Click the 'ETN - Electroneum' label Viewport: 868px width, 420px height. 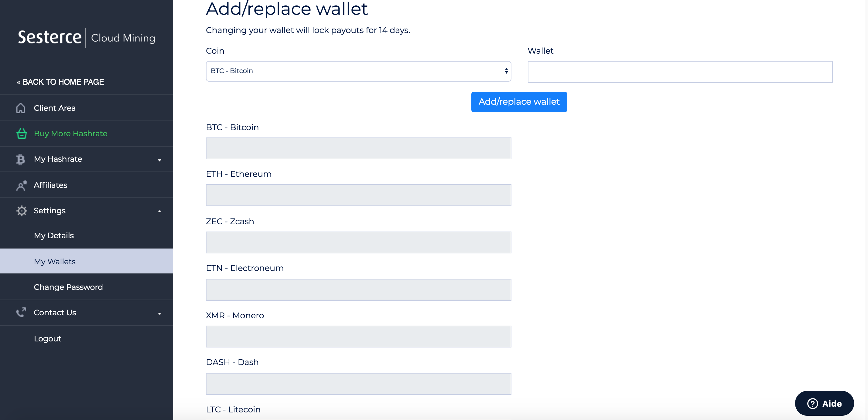(244, 269)
